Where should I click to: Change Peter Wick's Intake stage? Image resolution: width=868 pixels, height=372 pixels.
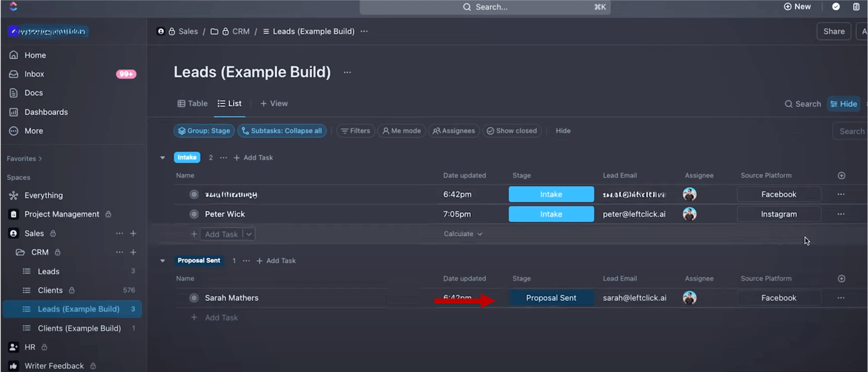[551, 214]
